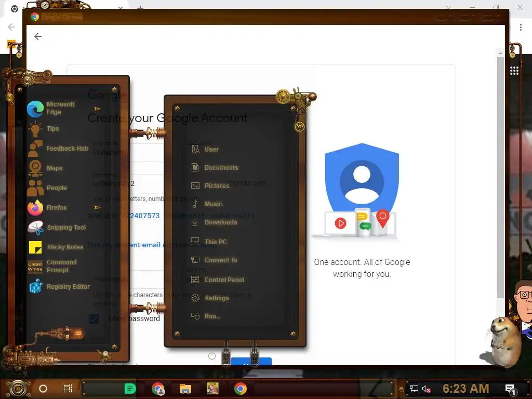
Task: Open the Google apps grid icon
Action: tap(514, 71)
